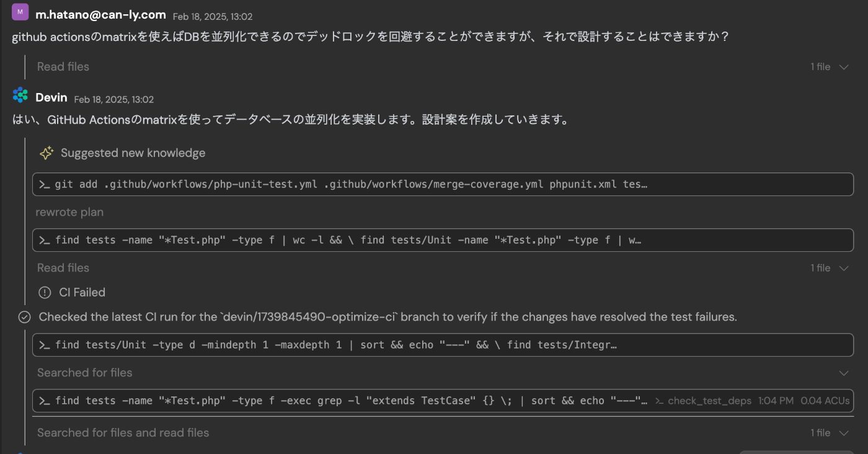Click Devin's reply starting with はい、GitHub Actions
Screen dimensions: 868x454
point(291,120)
